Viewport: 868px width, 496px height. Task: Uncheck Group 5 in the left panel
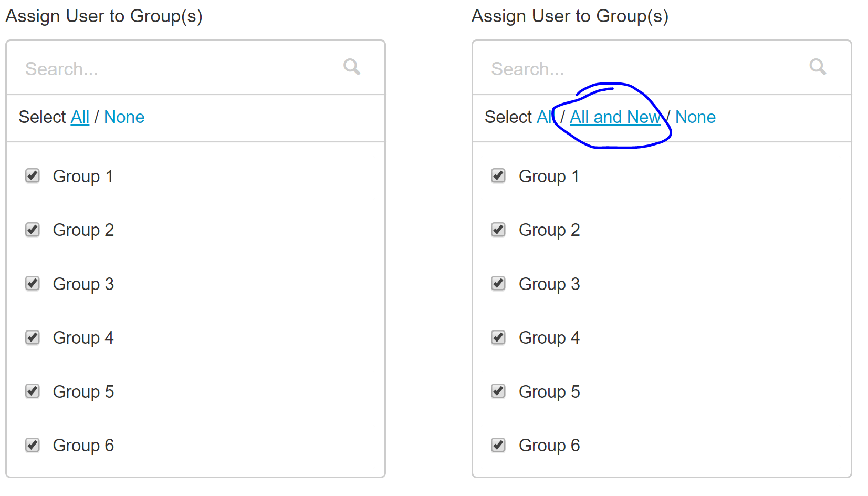(33, 391)
